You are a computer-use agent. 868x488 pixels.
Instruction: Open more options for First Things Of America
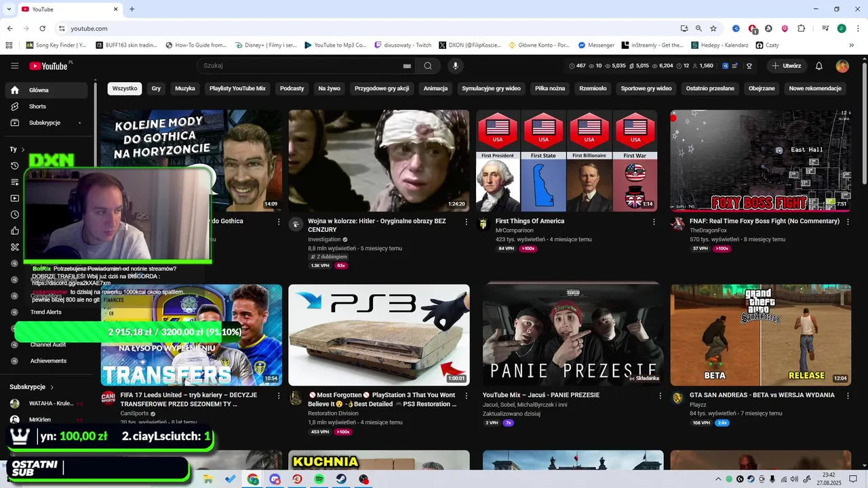click(654, 222)
